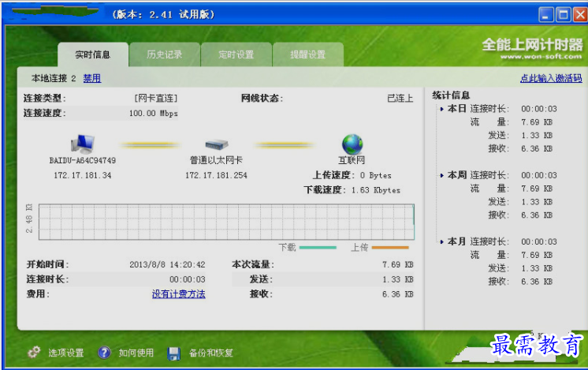Click the network card icon above 普通以太网卡
Viewport: 588px width, 370px height.
point(217,144)
